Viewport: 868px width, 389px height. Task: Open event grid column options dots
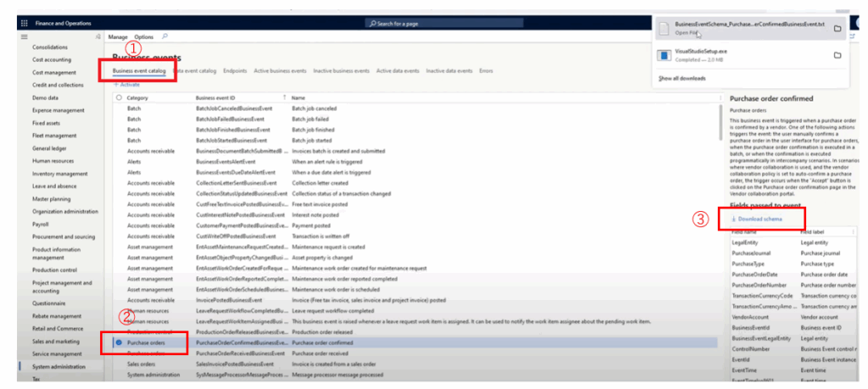coord(721,97)
